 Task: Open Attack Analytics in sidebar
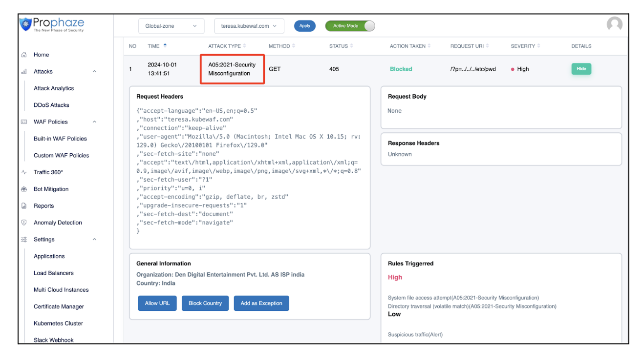54,88
